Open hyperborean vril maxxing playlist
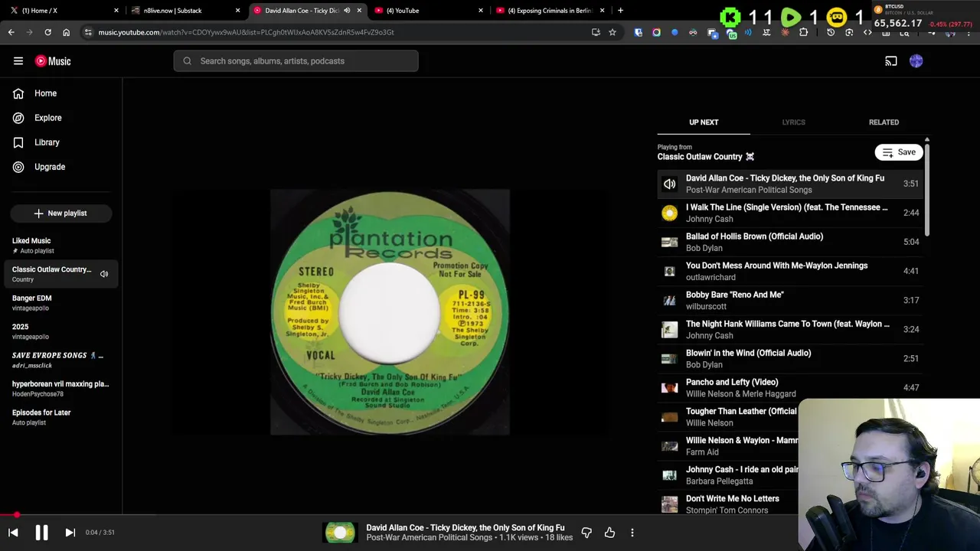The height and width of the screenshot is (551, 980). click(61, 389)
